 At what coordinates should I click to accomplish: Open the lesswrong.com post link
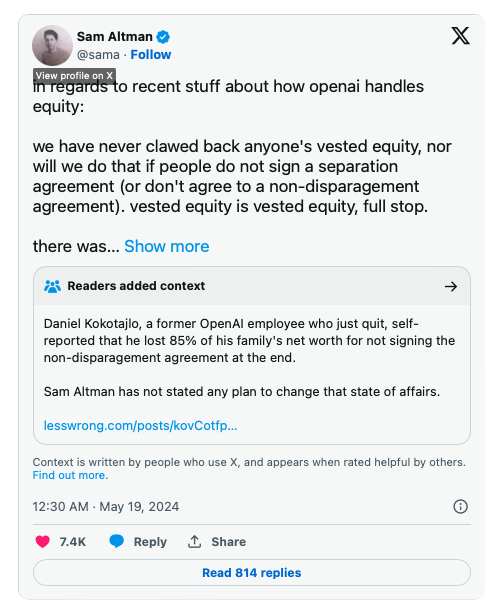point(140,426)
